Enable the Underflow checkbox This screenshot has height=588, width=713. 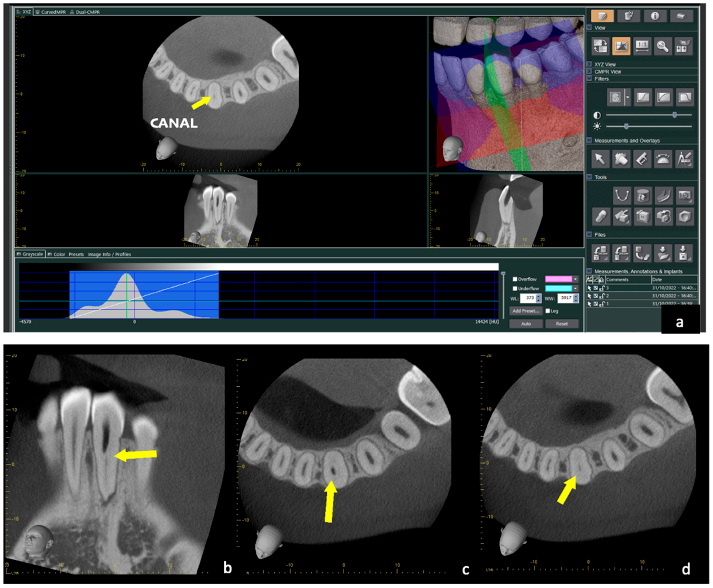tap(515, 288)
